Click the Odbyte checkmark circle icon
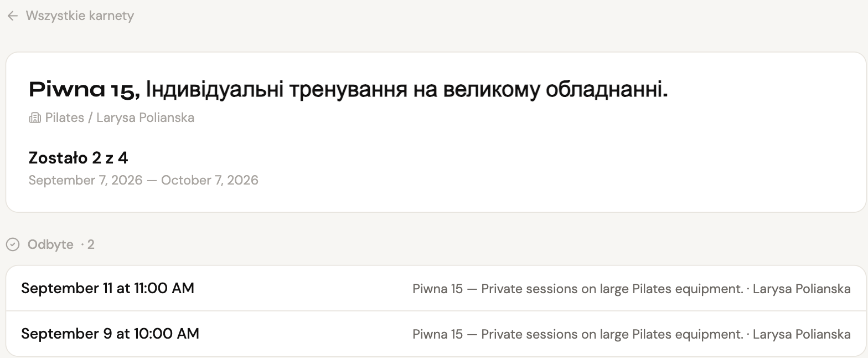The height and width of the screenshot is (358, 868). [x=13, y=244]
